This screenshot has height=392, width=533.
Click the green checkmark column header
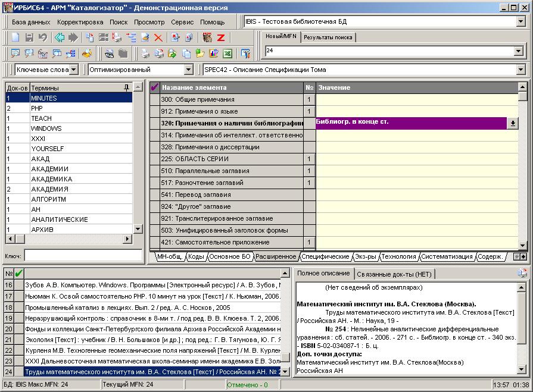tap(19, 273)
